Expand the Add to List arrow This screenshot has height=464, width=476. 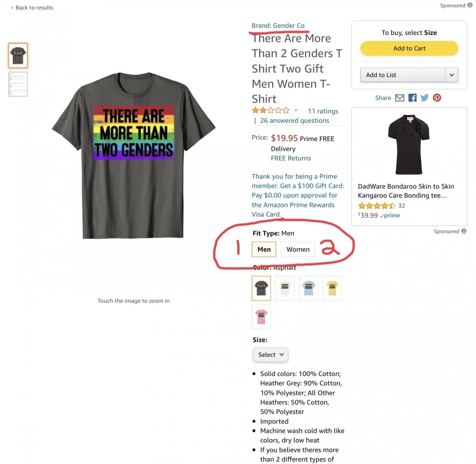pos(452,75)
